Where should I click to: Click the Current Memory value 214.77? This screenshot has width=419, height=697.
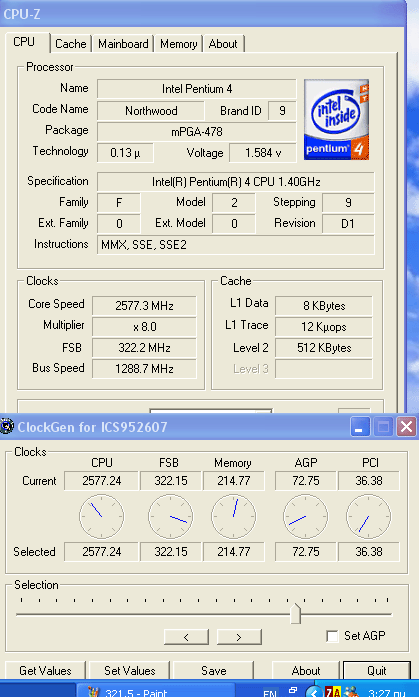pyautogui.click(x=234, y=481)
